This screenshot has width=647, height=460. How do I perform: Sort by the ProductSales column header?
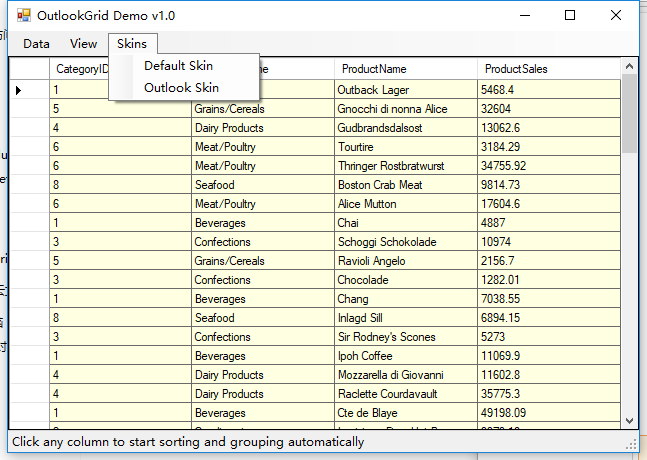pyautogui.click(x=549, y=69)
